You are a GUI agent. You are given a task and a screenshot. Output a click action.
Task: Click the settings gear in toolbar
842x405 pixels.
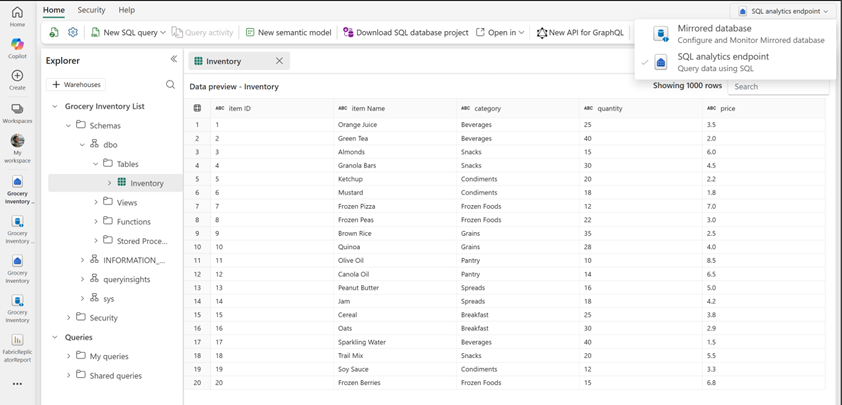(73, 33)
